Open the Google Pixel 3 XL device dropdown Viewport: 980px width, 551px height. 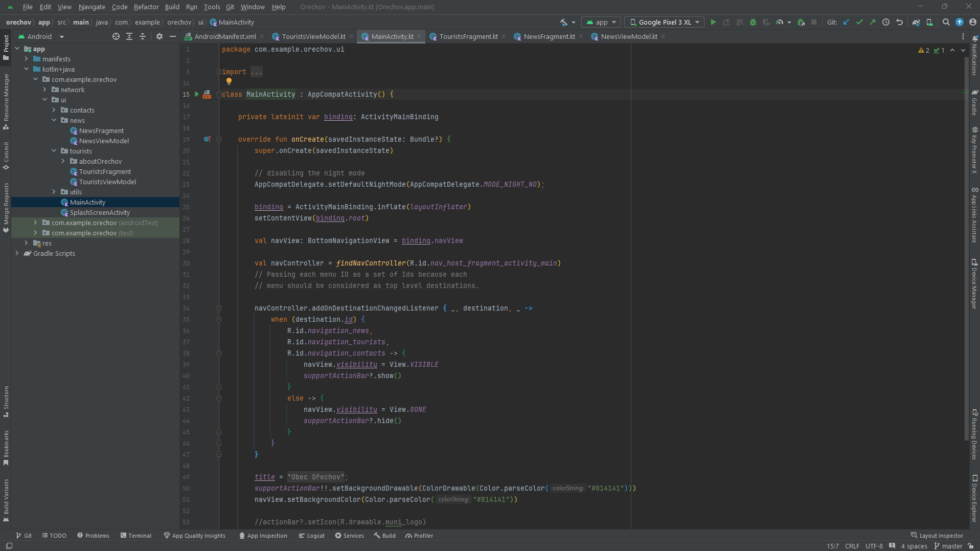(664, 22)
